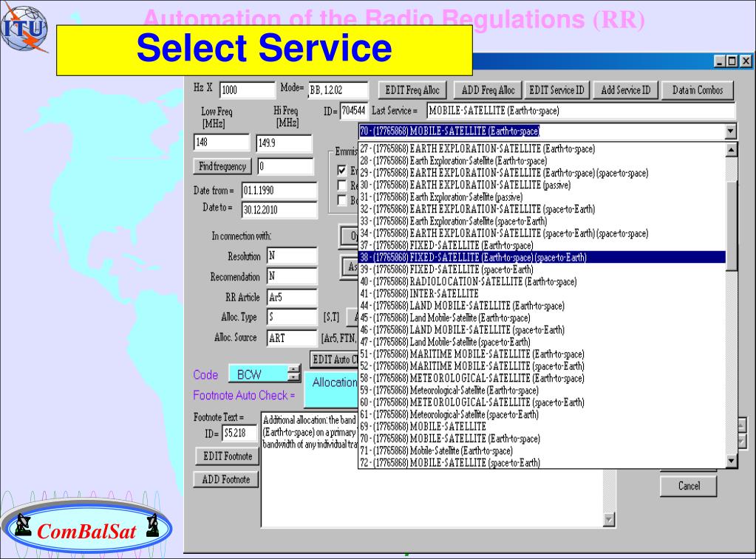
Task: Select highlighted item 38 FIXED-SATELLITE
Action: coord(542,257)
